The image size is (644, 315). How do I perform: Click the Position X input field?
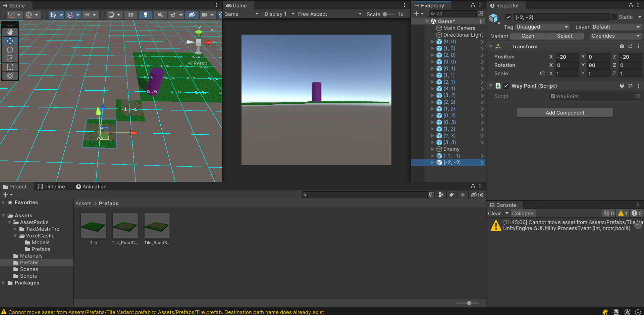tap(567, 57)
